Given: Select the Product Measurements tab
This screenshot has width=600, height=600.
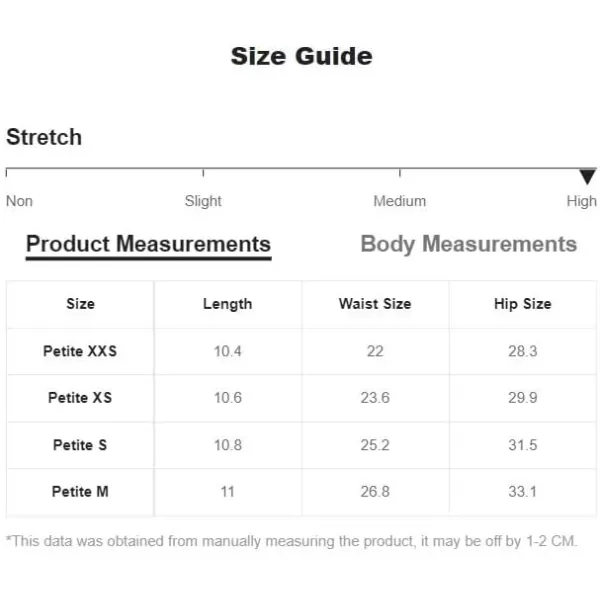Looking at the screenshot, I should [148, 244].
